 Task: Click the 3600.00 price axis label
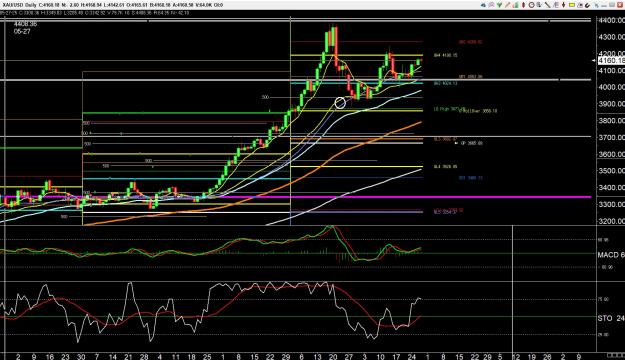(x=611, y=154)
